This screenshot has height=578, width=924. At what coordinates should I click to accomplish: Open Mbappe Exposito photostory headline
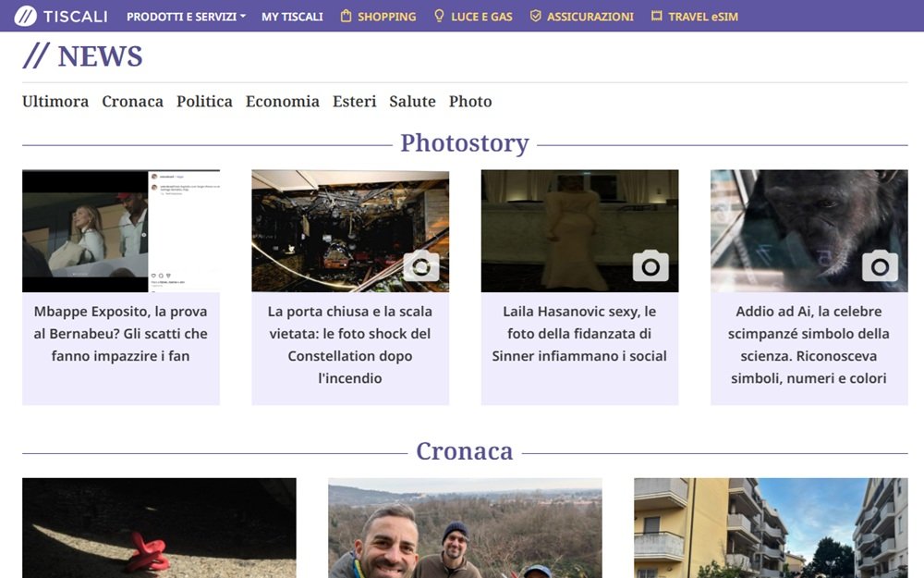[x=121, y=334]
